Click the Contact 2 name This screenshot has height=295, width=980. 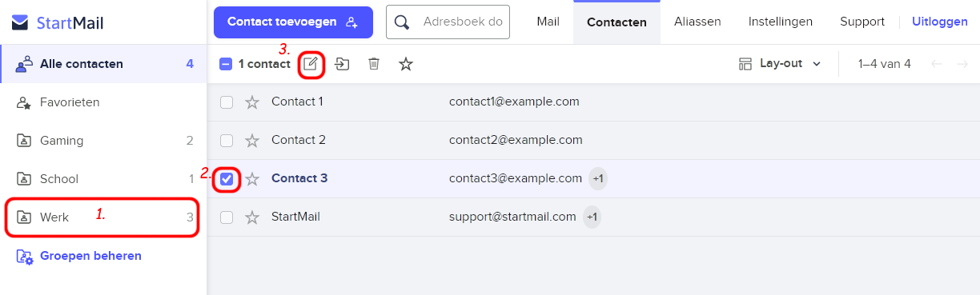[x=299, y=141]
